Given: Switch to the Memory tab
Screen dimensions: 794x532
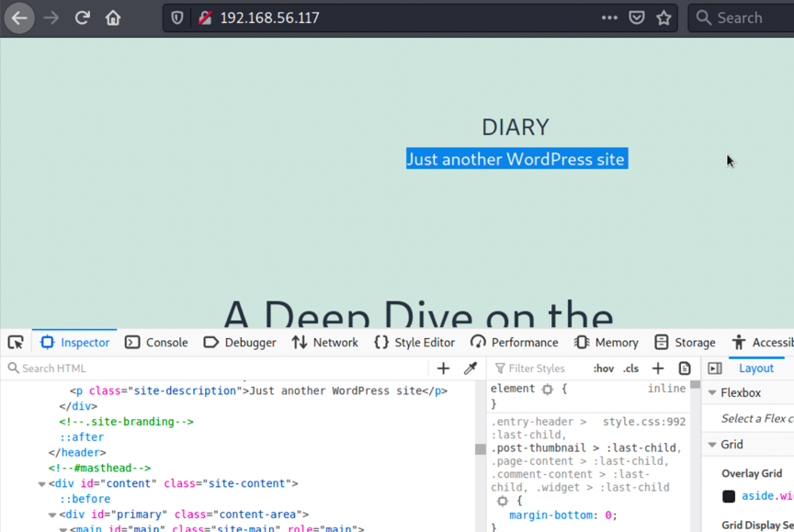Looking at the screenshot, I should [607, 343].
